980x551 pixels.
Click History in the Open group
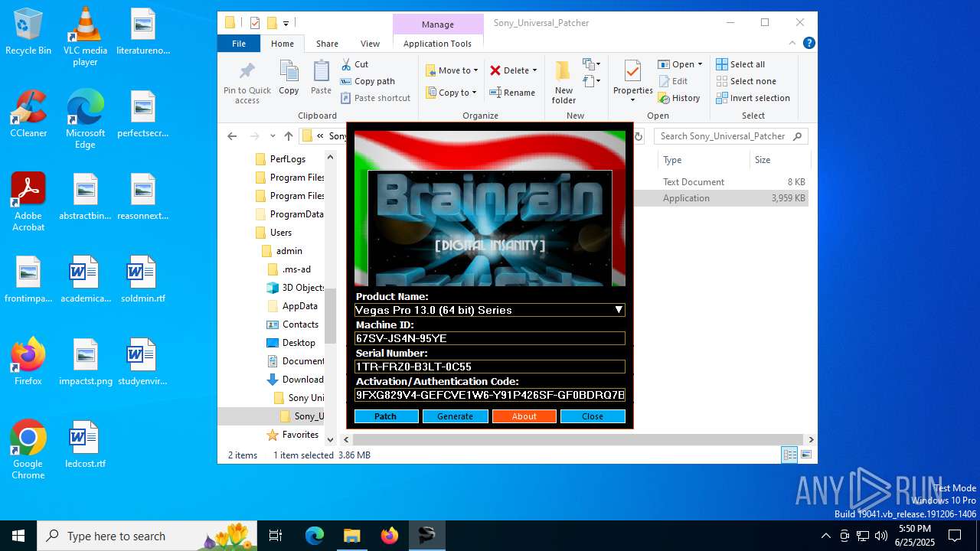[x=679, y=98]
